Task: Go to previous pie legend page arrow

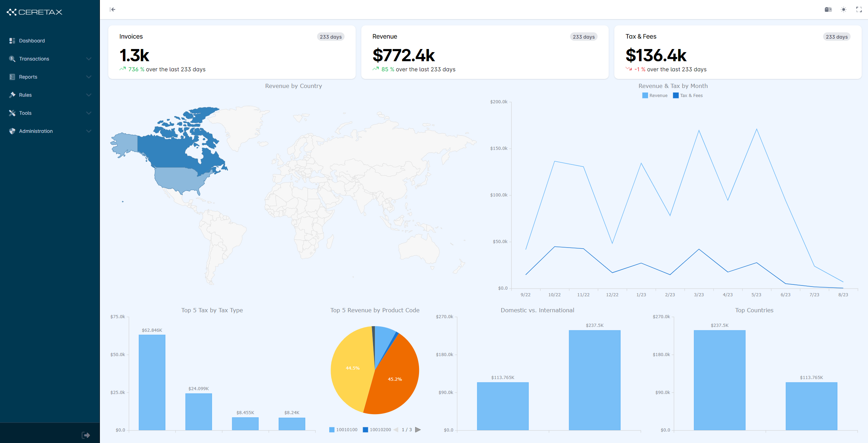Action: click(x=396, y=430)
